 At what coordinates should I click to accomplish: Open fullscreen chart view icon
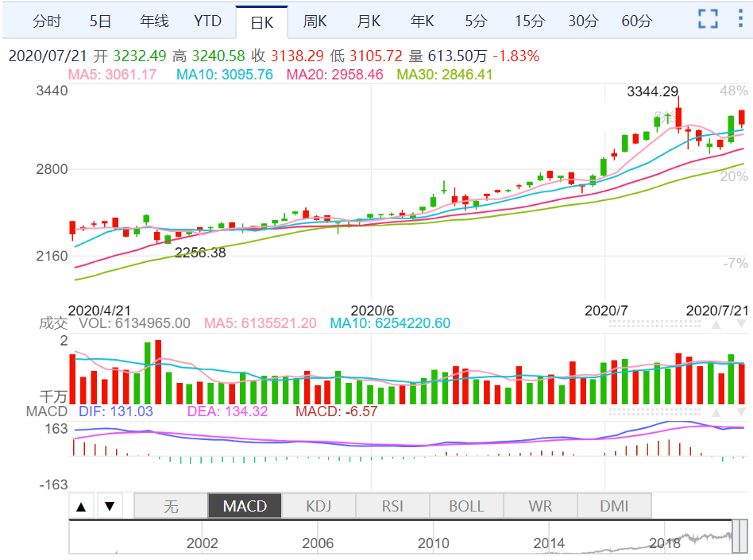tap(708, 19)
